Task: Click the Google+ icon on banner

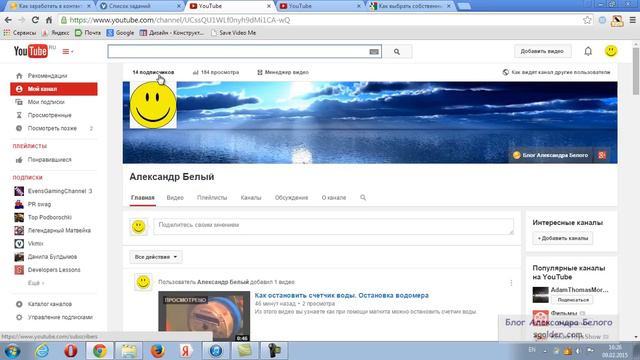Action: point(602,155)
